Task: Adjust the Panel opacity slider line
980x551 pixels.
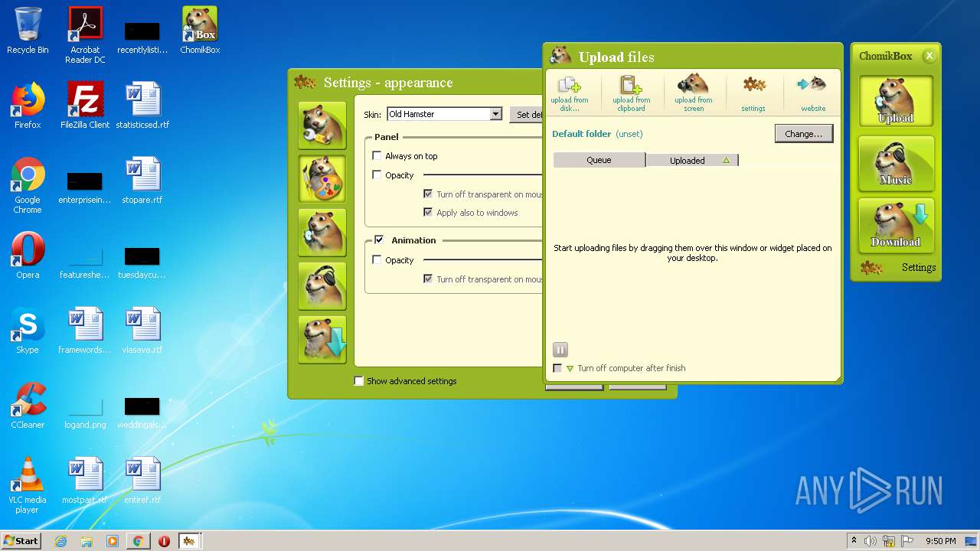Action: pyautogui.click(x=482, y=175)
